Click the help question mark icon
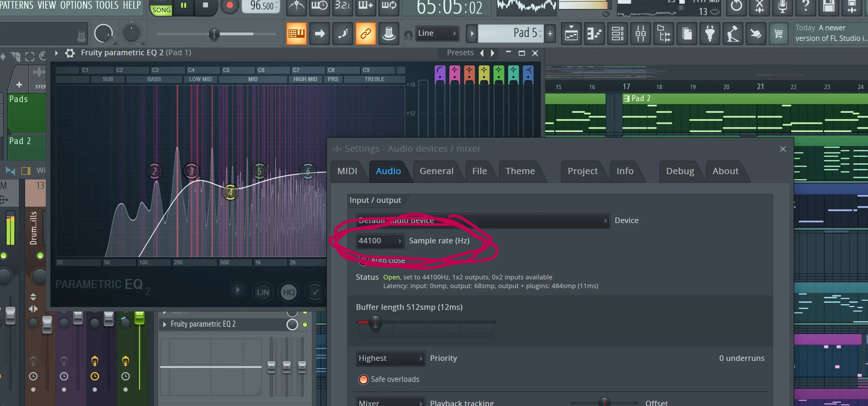Viewport: 868px width, 406px height. [x=805, y=7]
